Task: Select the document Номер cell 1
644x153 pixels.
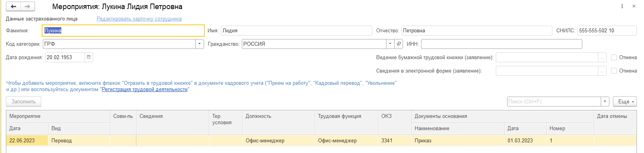Action: click(570, 140)
